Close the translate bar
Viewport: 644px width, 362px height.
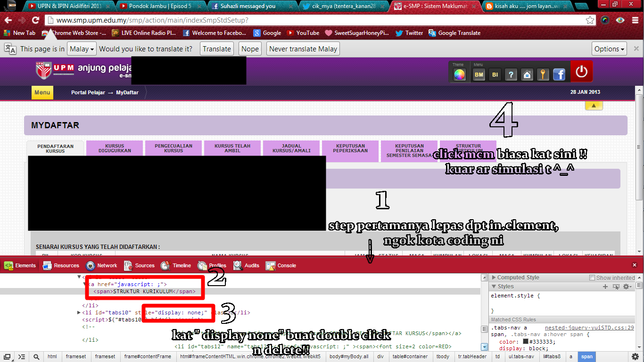click(636, 49)
